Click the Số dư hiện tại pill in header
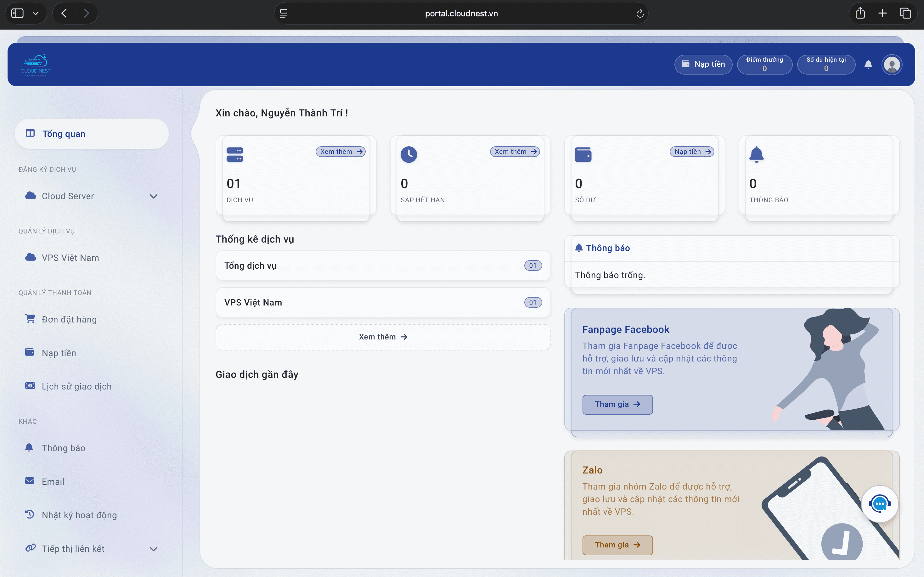 (826, 64)
